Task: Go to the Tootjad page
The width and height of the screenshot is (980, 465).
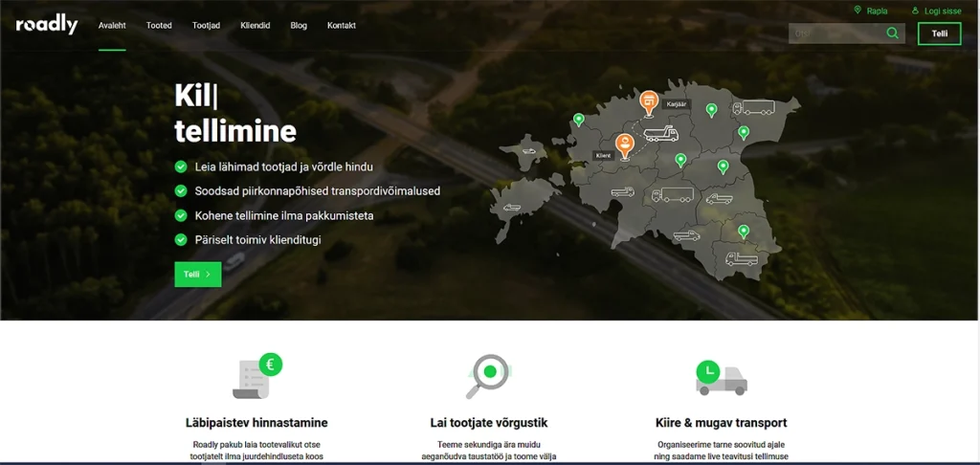Action: (206, 26)
